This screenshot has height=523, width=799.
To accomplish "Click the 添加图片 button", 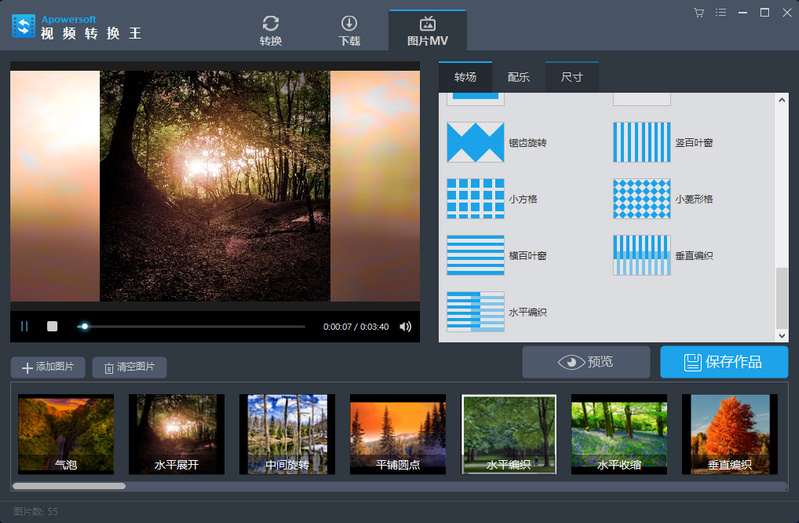I will point(48,367).
